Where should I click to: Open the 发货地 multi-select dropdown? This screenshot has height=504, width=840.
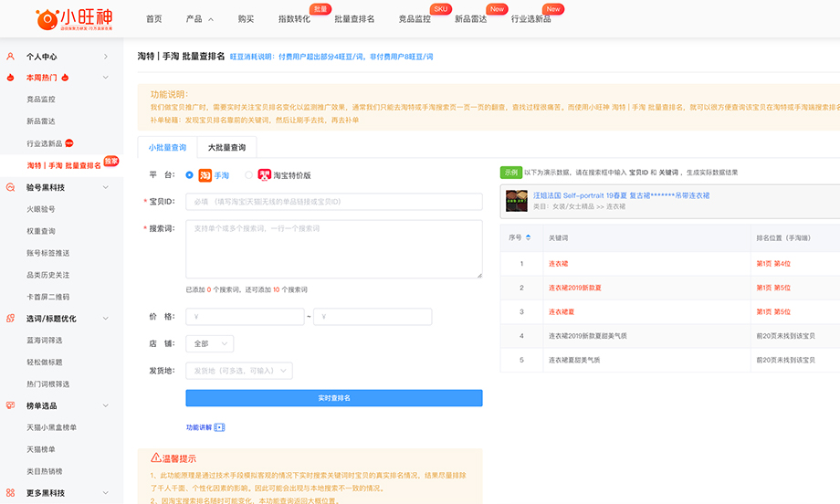coord(239,371)
